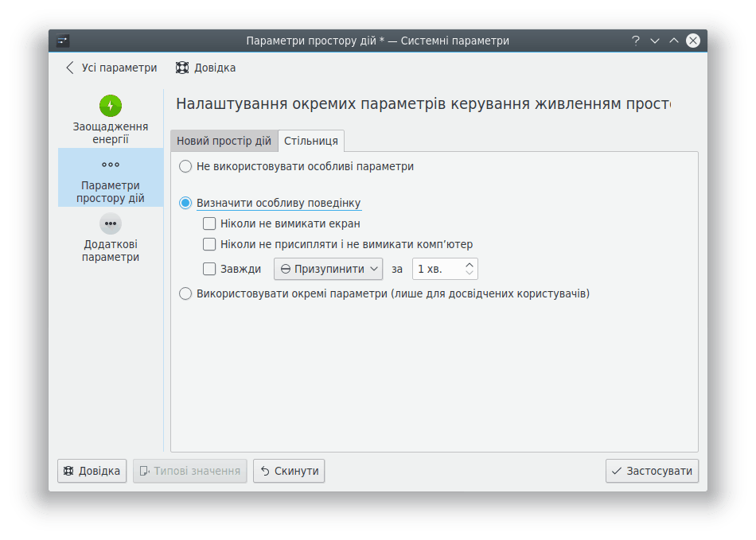This screenshot has width=756, height=540.
Task: Increase minutes with spinbox up arrow
Action: [470, 264]
